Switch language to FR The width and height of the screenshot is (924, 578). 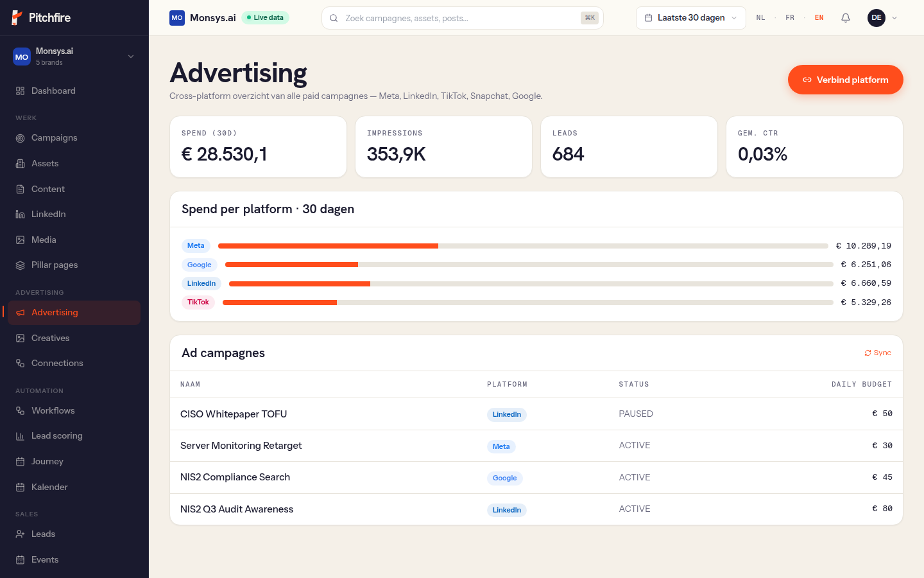[x=790, y=18]
